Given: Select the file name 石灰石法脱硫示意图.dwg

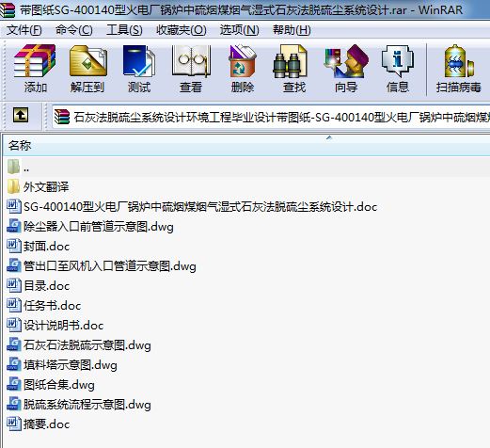Looking at the screenshot, I should (x=87, y=345).
